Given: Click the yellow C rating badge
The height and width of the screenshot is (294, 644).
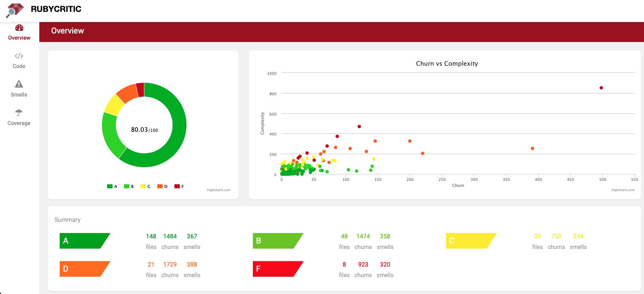Looking at the screenshot, I should coord(471,241).
